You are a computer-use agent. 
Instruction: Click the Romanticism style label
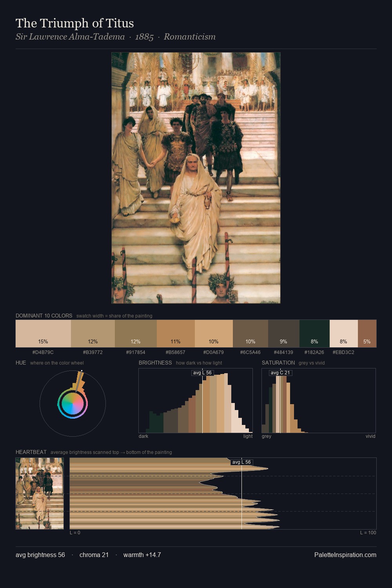pos(190,37)
